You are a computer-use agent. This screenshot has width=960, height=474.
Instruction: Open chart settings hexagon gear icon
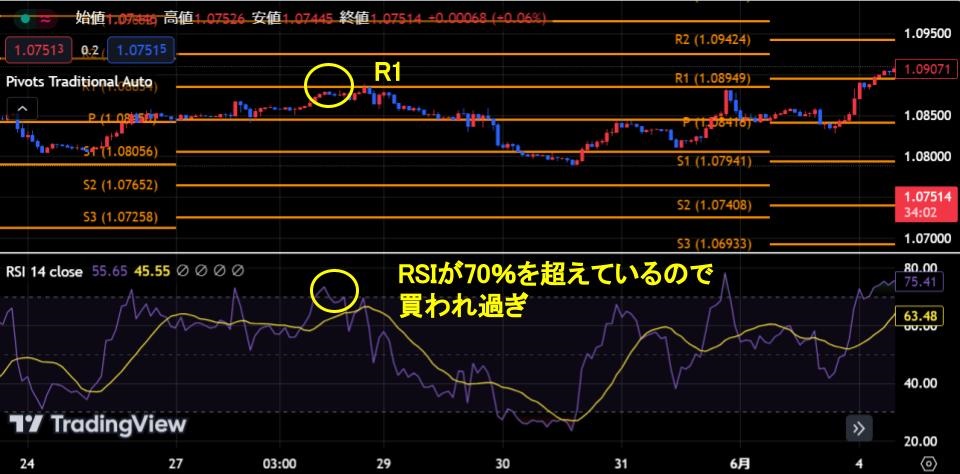[x=928, y=462]
